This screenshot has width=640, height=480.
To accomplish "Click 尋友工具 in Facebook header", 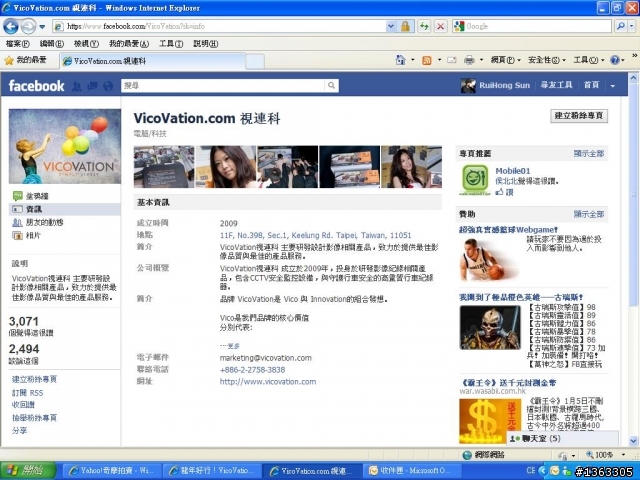I will [556, 85].
